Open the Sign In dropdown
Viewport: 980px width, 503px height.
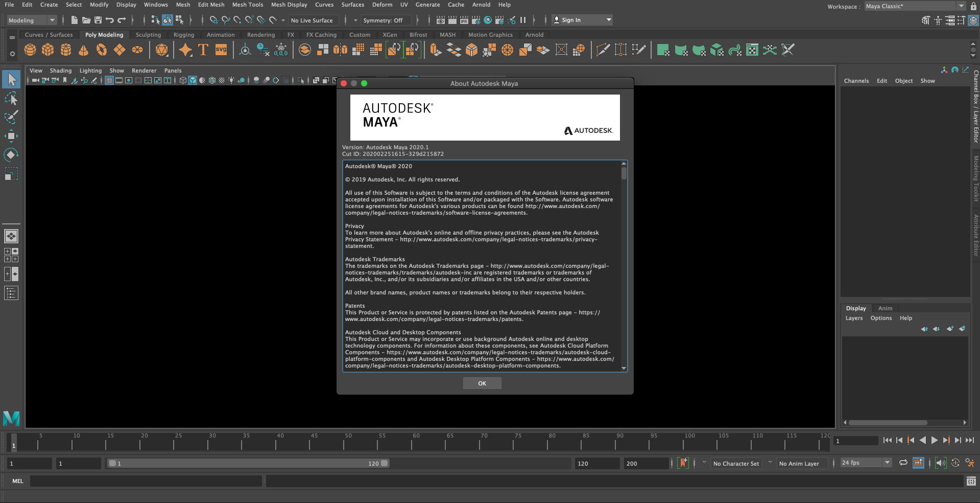pyautogui.click(x=582, y=20)
